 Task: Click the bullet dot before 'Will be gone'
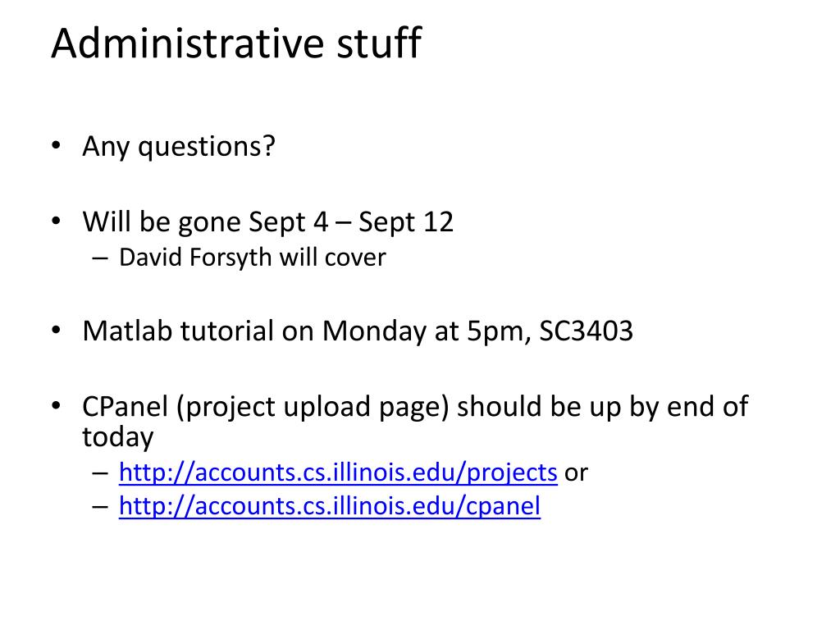(57, 221)
